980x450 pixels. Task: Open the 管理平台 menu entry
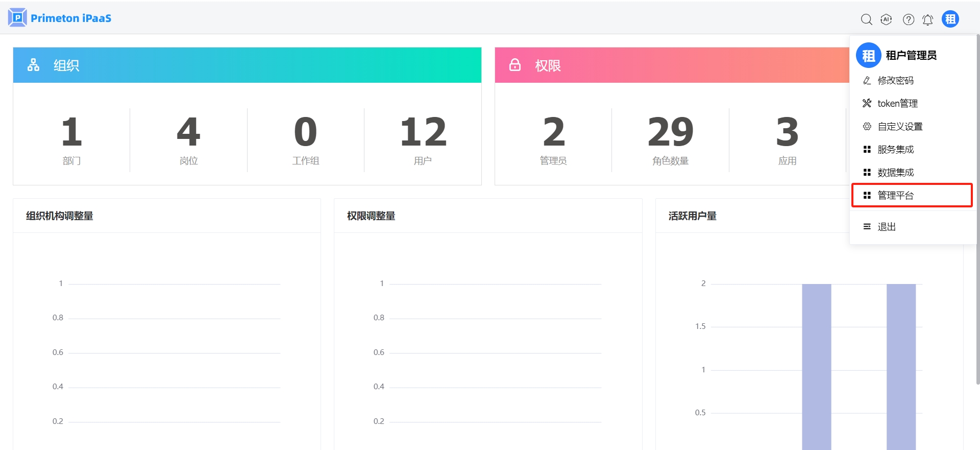[x=895, y=196]
